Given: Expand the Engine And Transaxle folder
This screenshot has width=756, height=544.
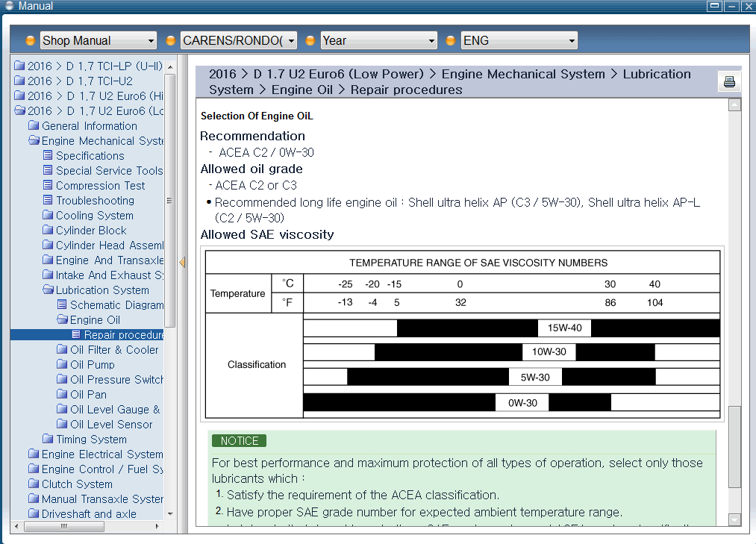Looking at the screenshot, I should pyautogui.click(x=103, y=260).
